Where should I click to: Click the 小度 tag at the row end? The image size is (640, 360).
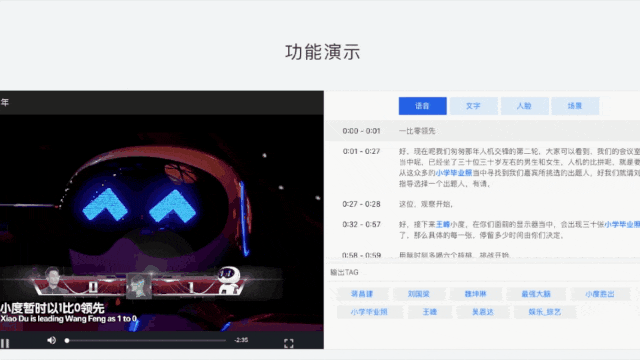tap(600, 294)
